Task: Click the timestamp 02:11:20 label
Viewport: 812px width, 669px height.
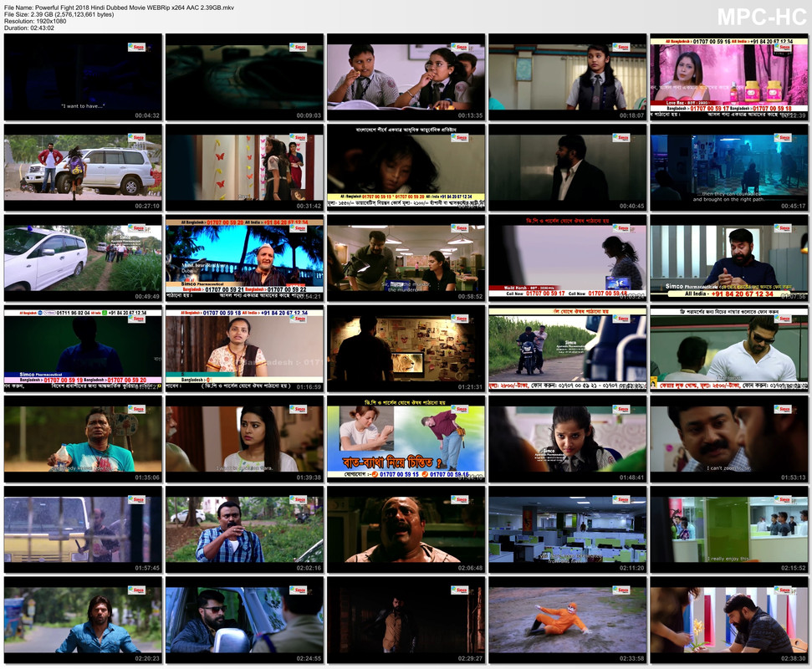Action: click(631, 568)
